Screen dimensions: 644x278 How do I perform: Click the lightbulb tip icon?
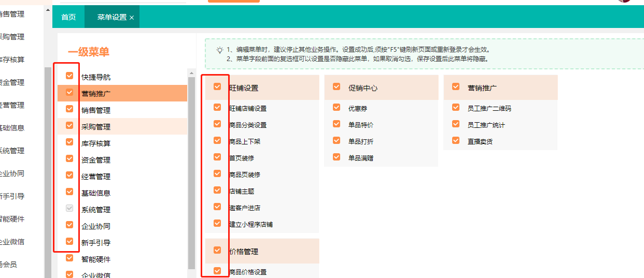220,50
